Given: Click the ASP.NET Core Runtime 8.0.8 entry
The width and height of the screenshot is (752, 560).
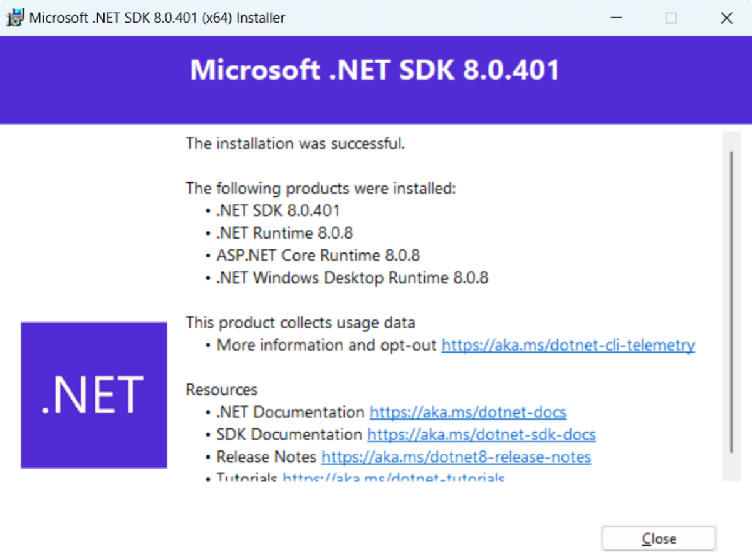Looking at the screenshot, I should (x=318, y=255).
